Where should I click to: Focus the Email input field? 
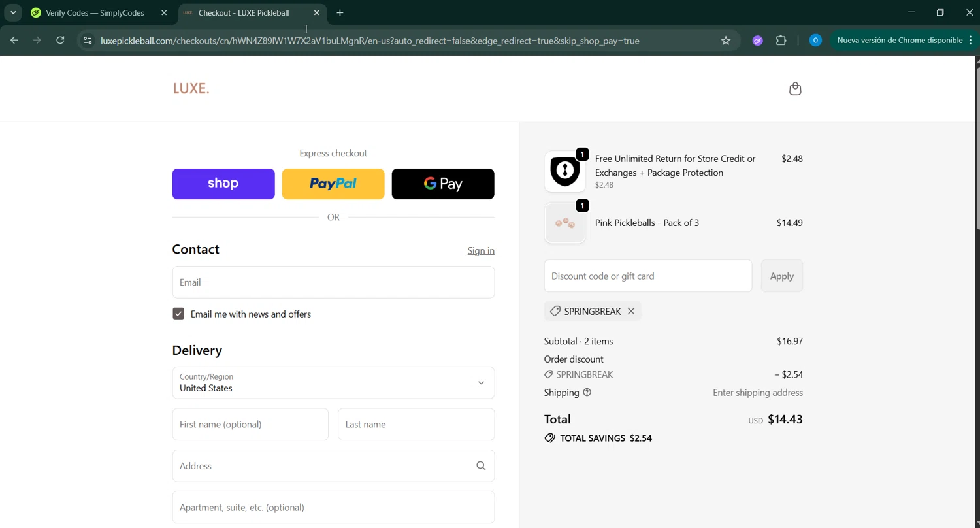pos(333,282)
